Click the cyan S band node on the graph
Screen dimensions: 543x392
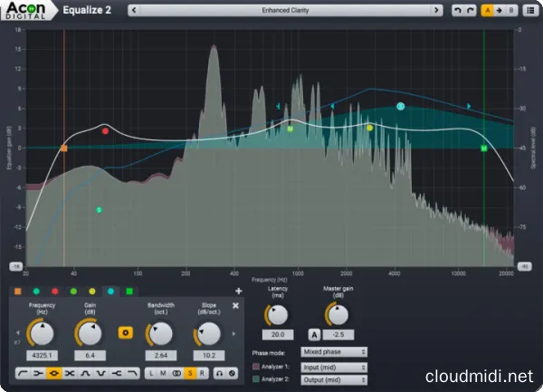pos(401,106)
